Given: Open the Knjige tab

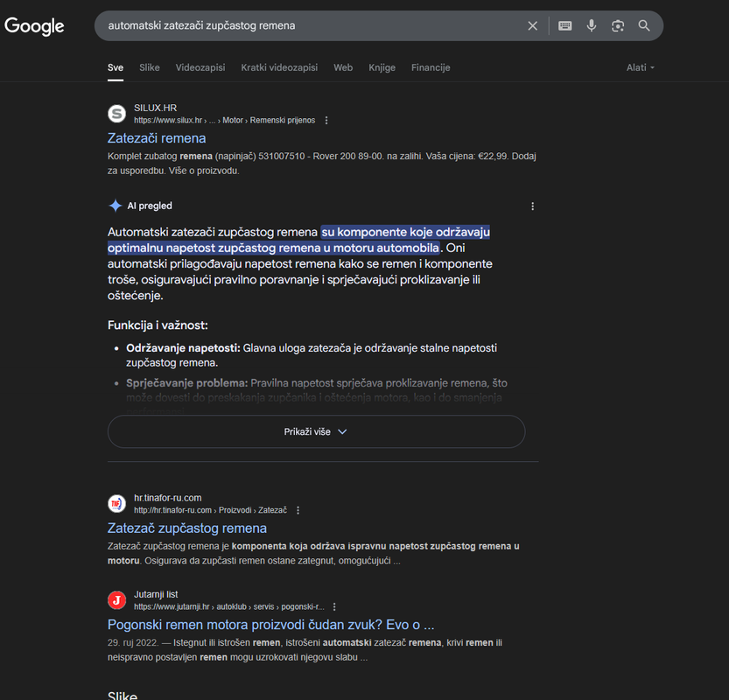Looking at the screenshot, I should click(x=382, y=68).
